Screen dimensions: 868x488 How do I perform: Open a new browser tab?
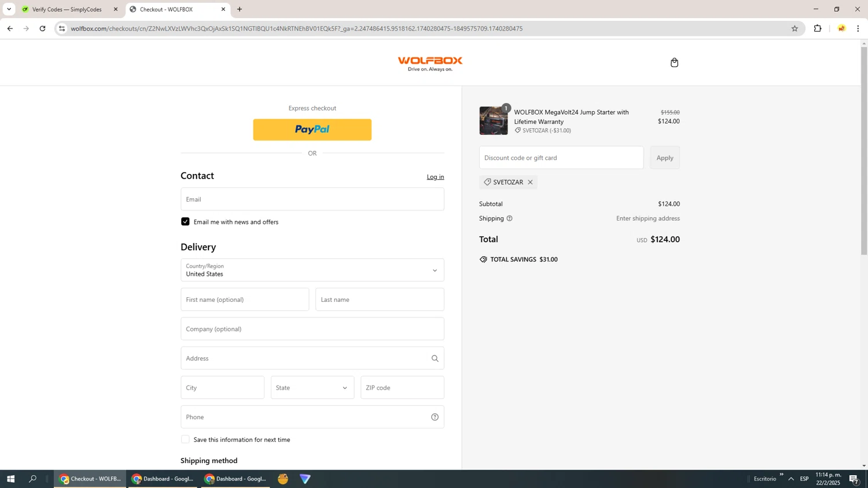coord(240,9)
